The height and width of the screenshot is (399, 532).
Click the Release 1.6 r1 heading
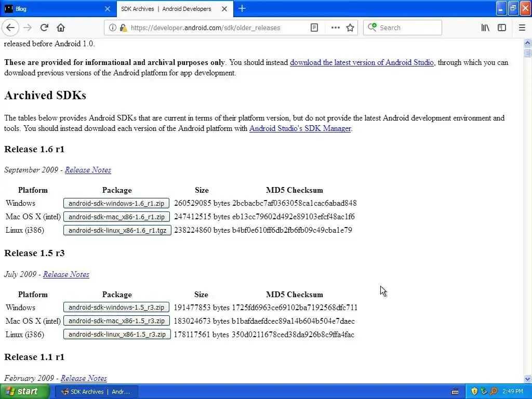point(34,149)
